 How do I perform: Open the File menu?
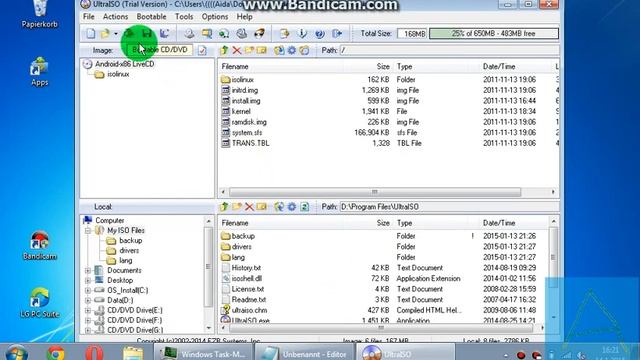[89, 17]
